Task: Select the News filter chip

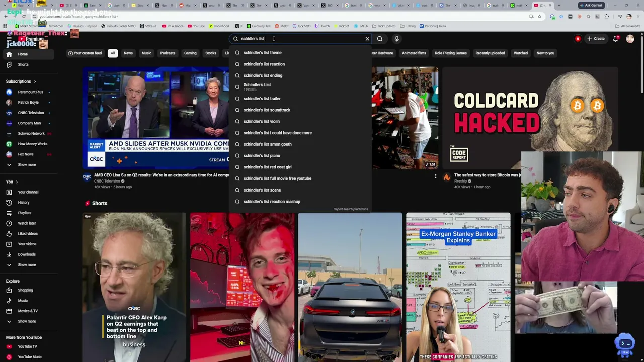Action: 128,53
